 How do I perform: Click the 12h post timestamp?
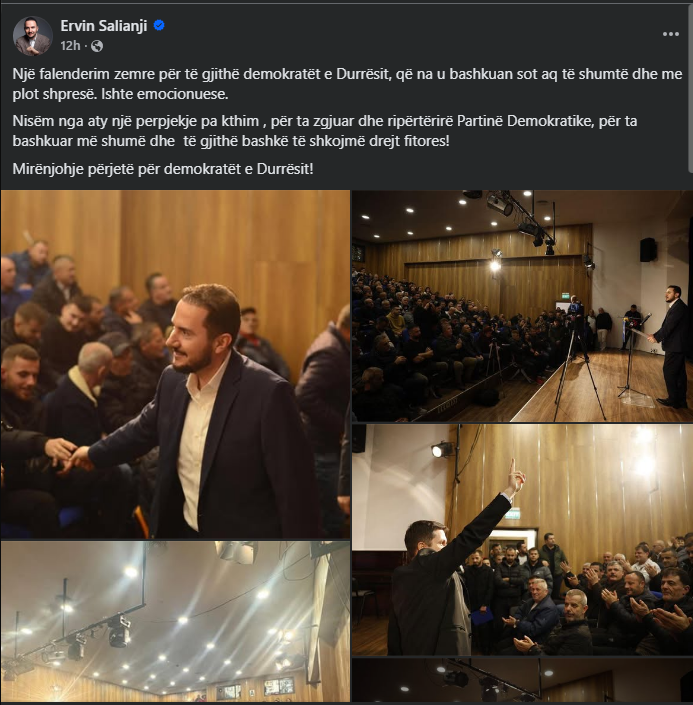(70, 46)
